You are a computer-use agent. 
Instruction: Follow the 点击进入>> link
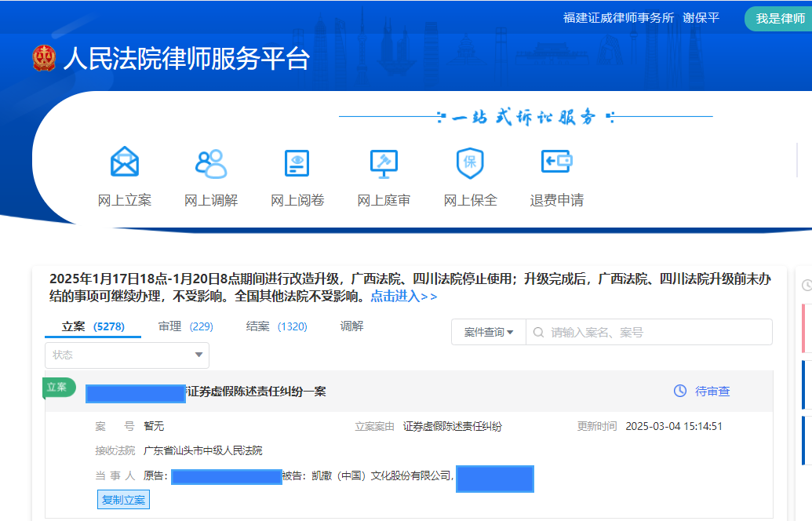point(404,297)
